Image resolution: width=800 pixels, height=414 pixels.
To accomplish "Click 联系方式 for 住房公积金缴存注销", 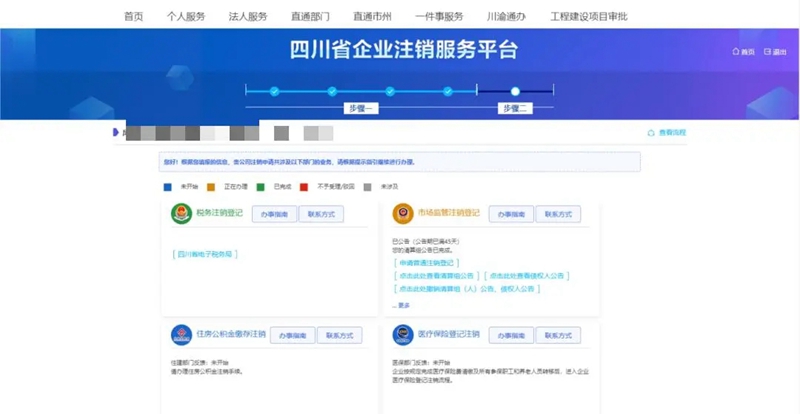I will pos(340,335).
